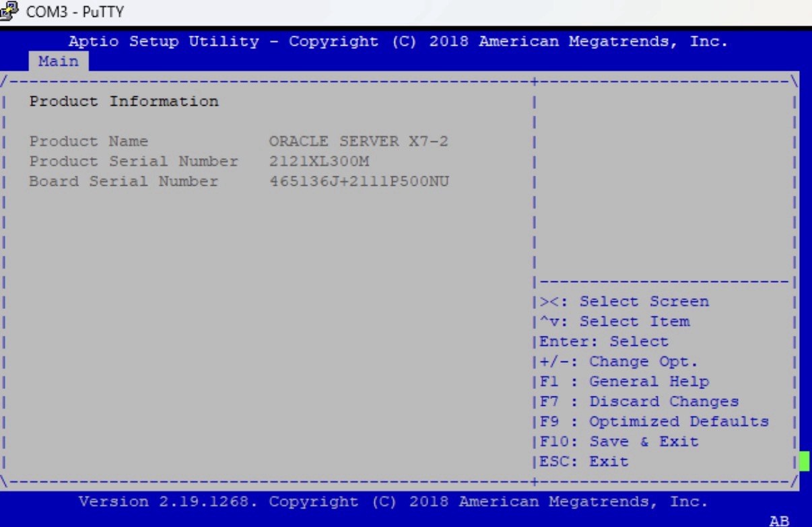Select the Main tab

pos(59,61)
